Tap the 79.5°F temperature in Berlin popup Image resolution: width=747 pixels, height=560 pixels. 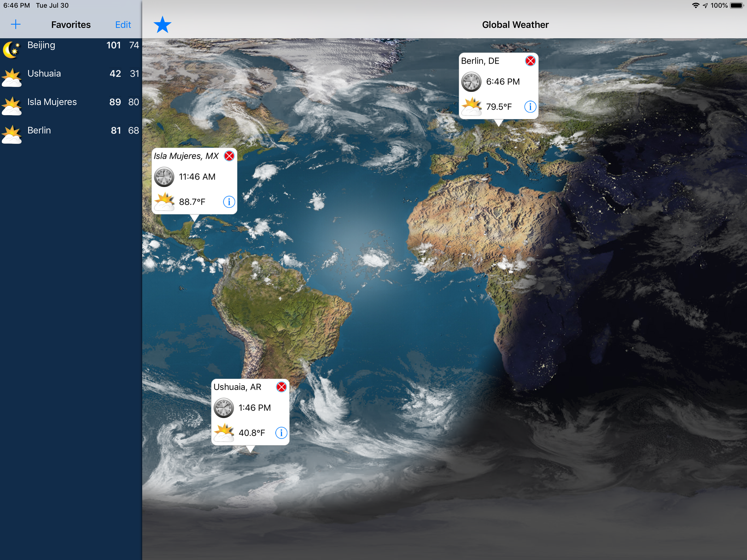(499, 107)
